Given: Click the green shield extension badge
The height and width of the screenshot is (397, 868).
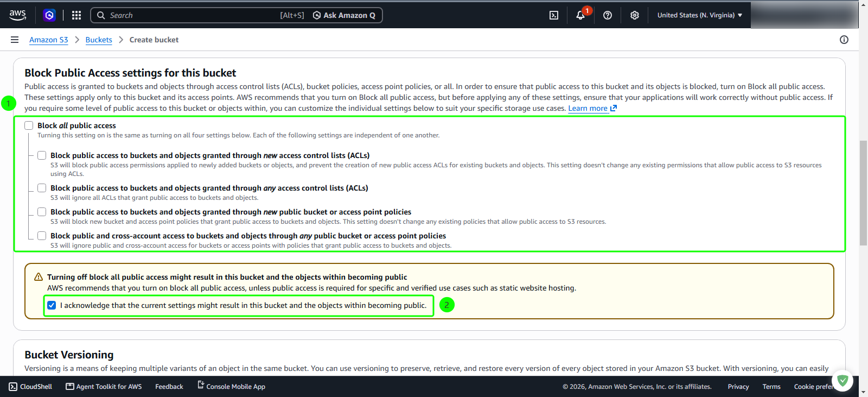Looking at the screenshot, I should 843,381.
